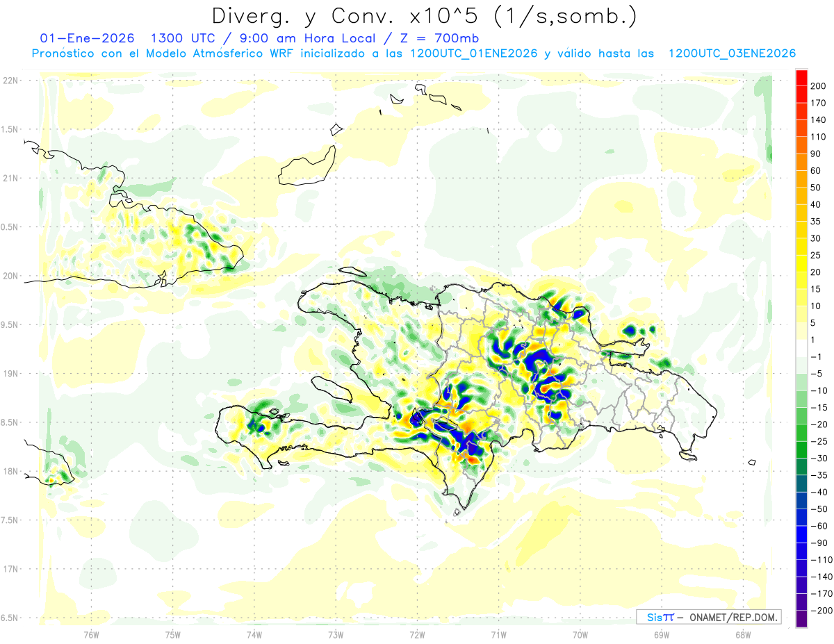Click the '20N' latitude label

(11, 276)
